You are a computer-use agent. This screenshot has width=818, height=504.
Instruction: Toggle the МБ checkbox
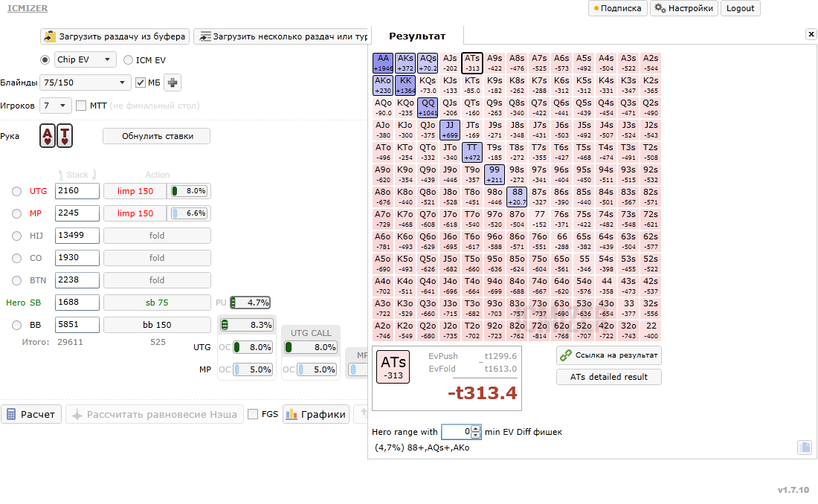click(141, 83)
